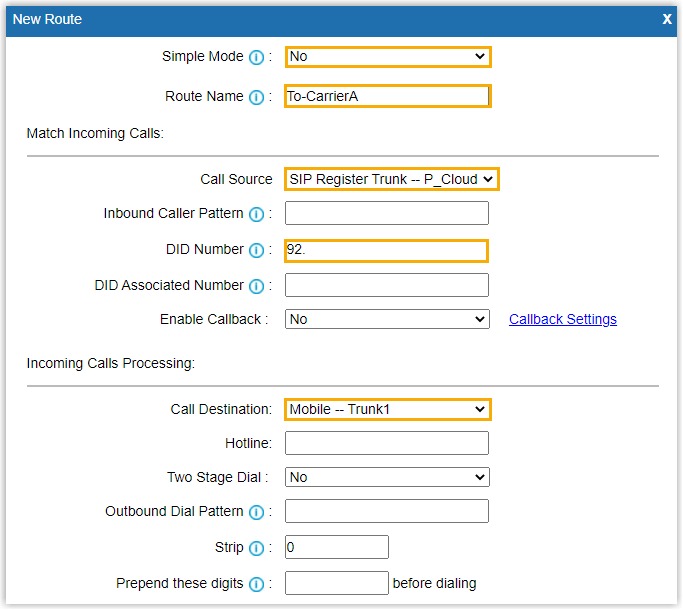Open the Simple Mode dropdown

point(387,57)
